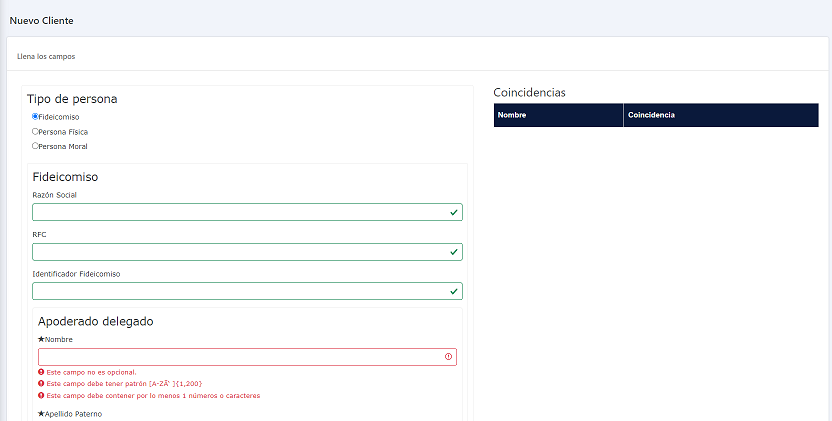
Task: Click the Apoderado delegado section heading
Action: tap(95, 321)
